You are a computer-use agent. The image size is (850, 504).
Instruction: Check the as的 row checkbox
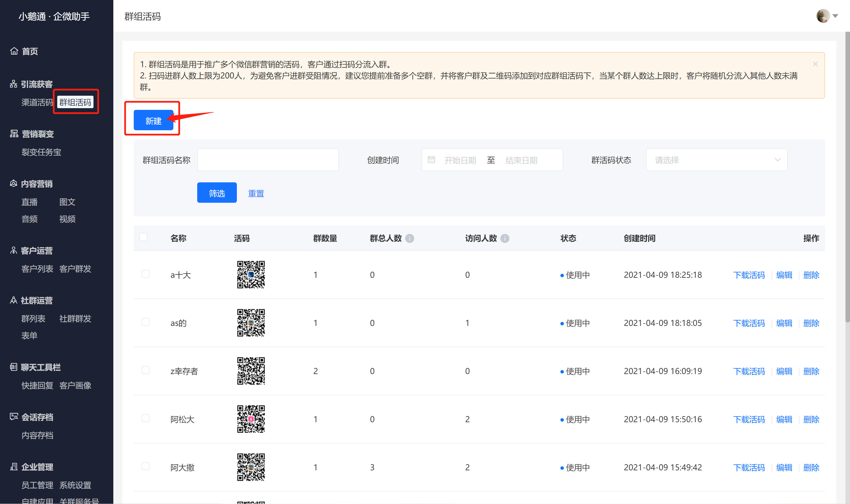(145, 322)
